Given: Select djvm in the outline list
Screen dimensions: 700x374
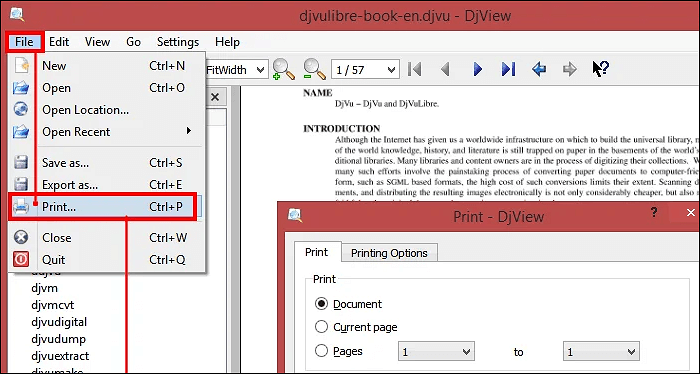Looking at the screenshot, I should (x=45, y=288).
